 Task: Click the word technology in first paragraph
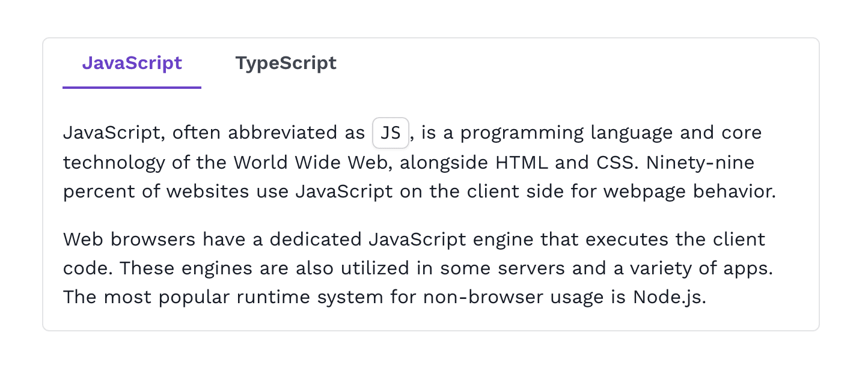tap(114, 163)
